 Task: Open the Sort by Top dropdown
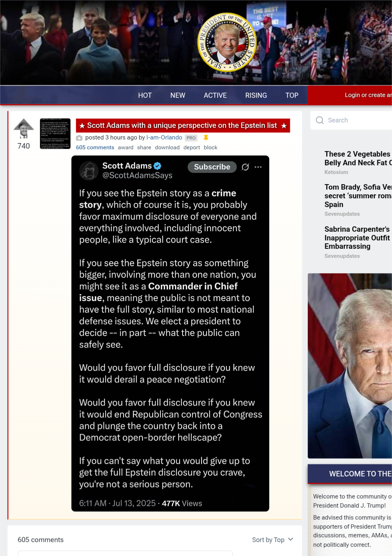(x=273, y=540)
